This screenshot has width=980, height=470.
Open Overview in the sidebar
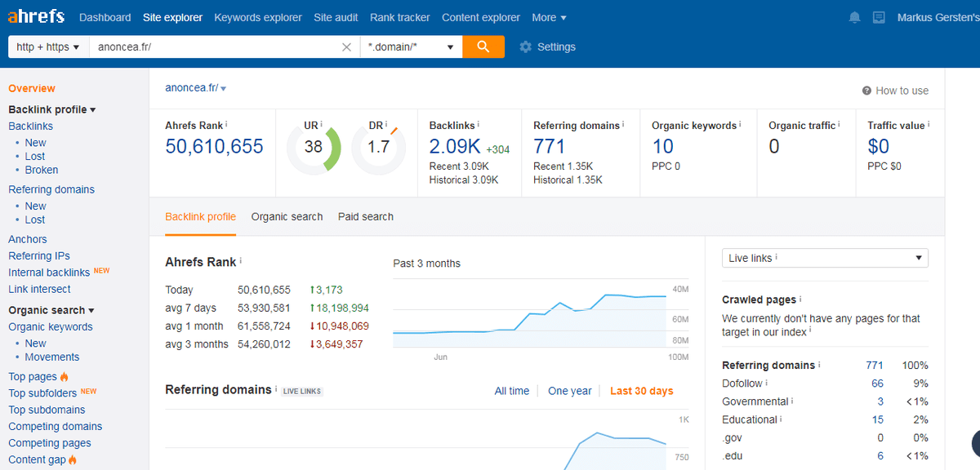pyautogui.click(x=32, y=88)
